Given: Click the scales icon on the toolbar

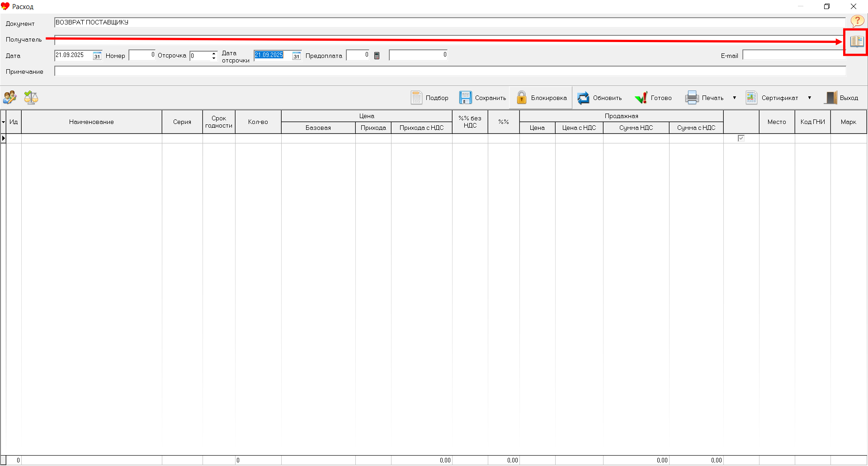Looking at the screenshot, I should click(31, 97).
